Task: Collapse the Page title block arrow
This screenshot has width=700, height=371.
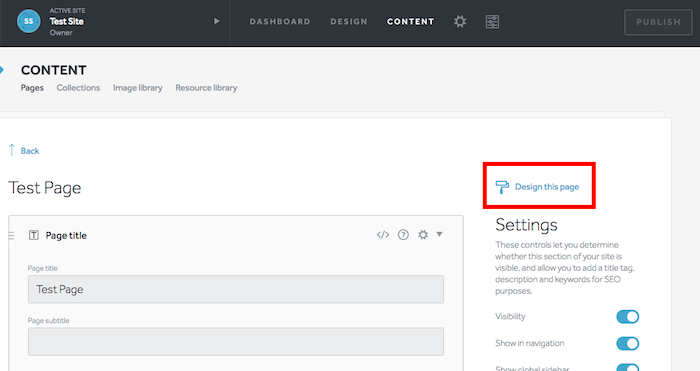Action: [x=439, y=234]
